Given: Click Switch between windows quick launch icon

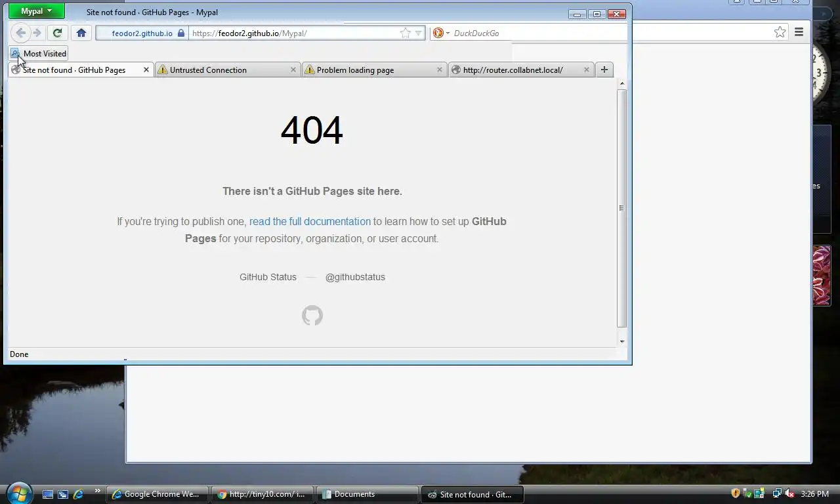Looking at the screenshot, I should click(63, 494).
